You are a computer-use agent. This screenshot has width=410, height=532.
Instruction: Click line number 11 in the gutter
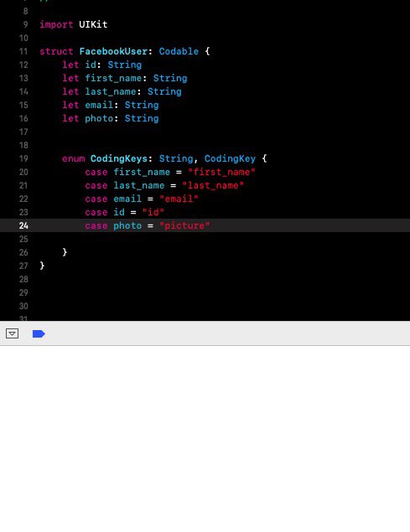23,51
